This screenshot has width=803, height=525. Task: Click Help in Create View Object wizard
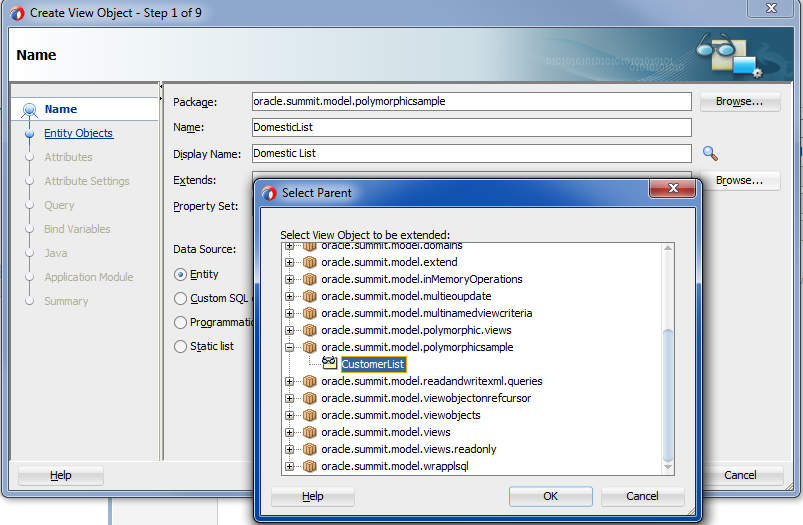tap(60, 475)
